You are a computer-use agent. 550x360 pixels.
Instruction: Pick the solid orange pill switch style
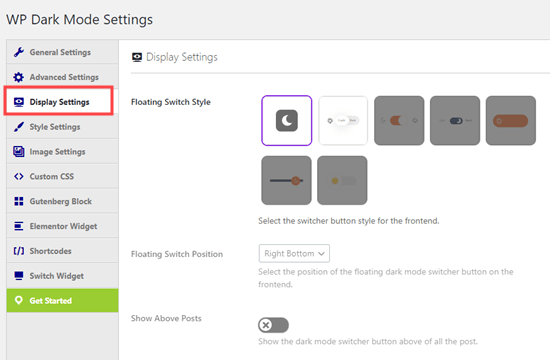tap(511, 120)
